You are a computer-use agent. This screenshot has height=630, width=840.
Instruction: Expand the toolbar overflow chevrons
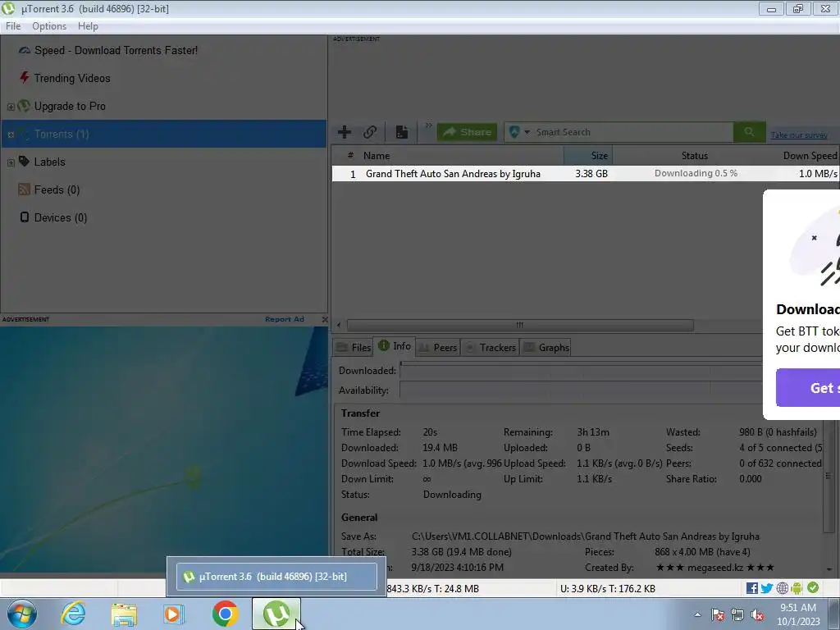tap(428, 126)
